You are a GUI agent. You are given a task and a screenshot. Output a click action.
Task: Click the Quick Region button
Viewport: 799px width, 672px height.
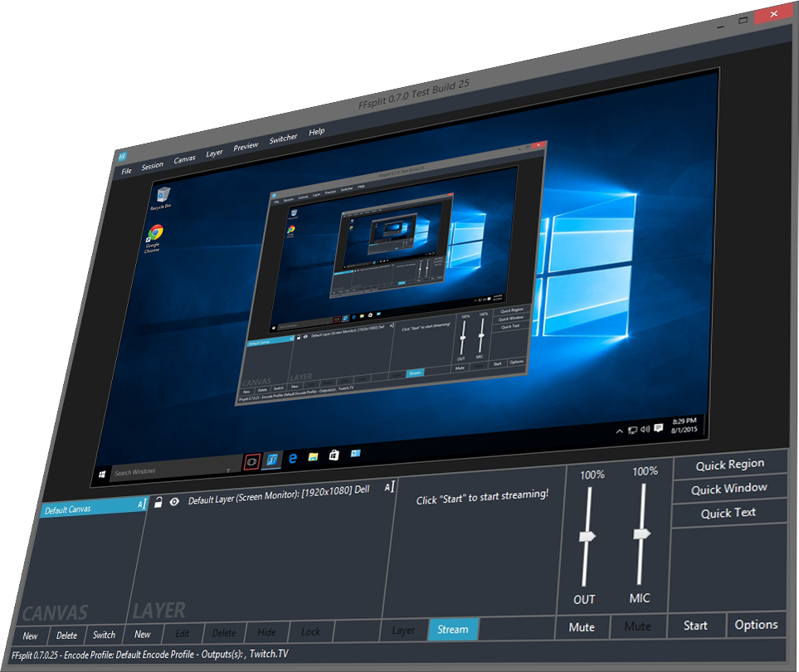tap(729, 465)
